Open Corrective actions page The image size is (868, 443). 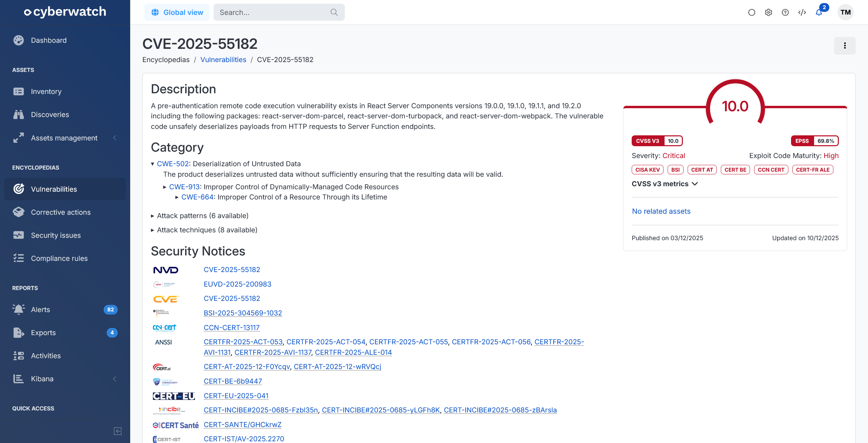tap(65, 212)
